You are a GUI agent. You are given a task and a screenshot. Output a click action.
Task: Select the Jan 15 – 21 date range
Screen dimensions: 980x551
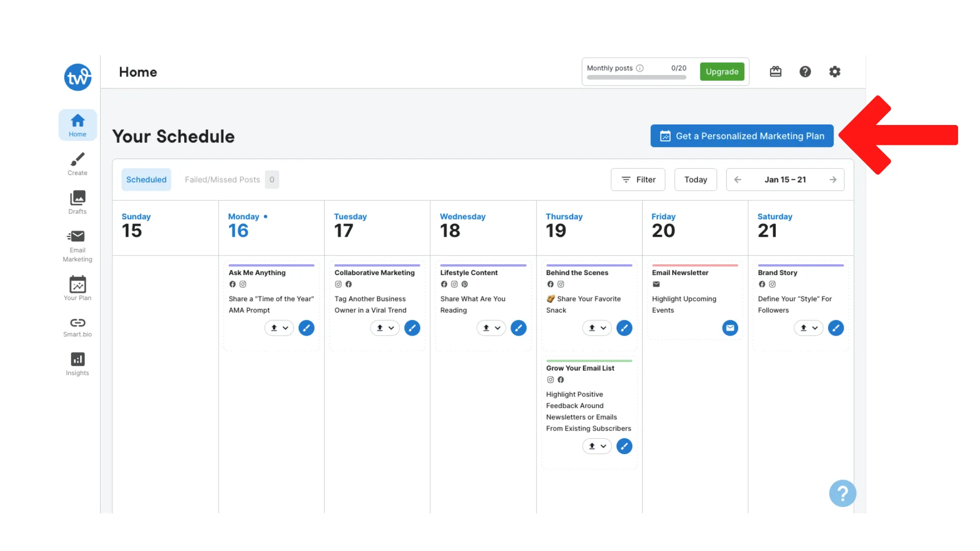click(785, 180)
